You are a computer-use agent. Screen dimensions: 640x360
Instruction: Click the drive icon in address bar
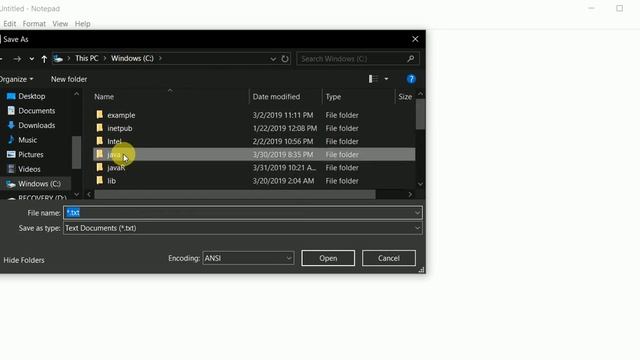58,59
